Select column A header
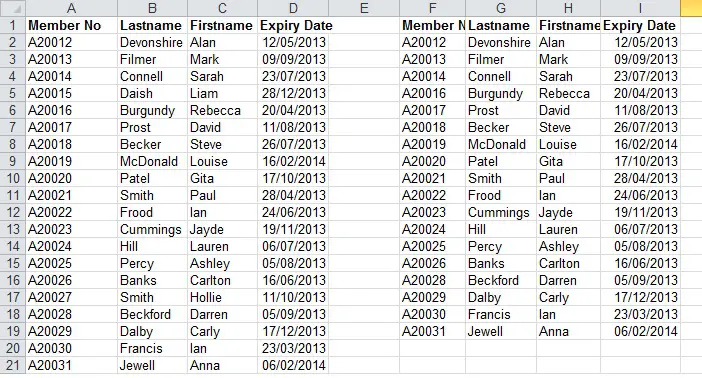 click(x=71, y=8)
